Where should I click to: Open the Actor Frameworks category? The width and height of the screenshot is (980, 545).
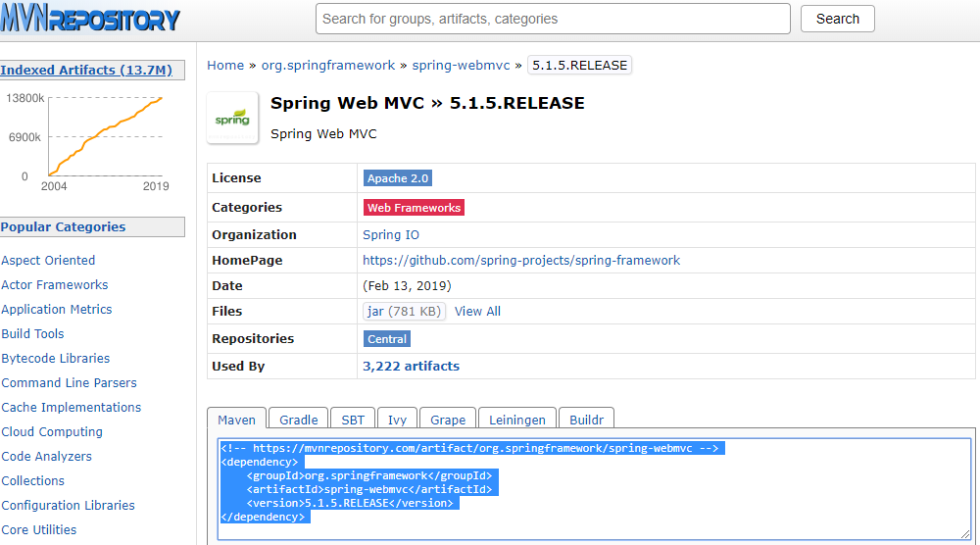(x=54, y=285)
